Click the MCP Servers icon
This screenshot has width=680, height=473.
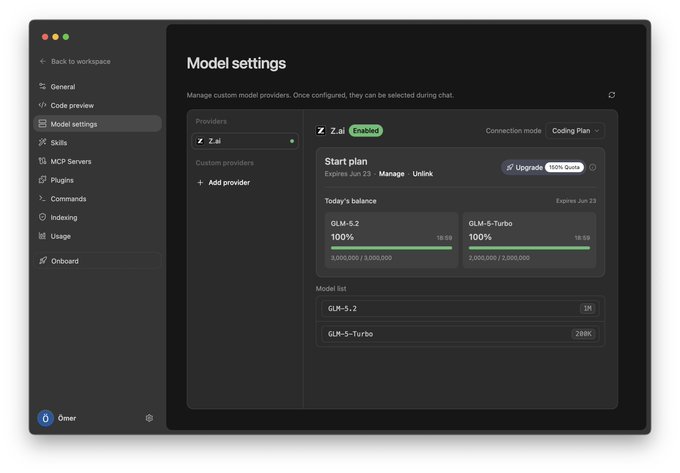click(x=42, y=161)
